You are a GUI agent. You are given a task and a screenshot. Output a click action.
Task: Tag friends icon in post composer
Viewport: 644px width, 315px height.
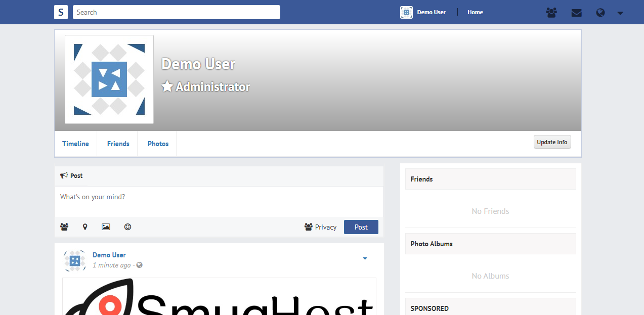click(64, 227)
